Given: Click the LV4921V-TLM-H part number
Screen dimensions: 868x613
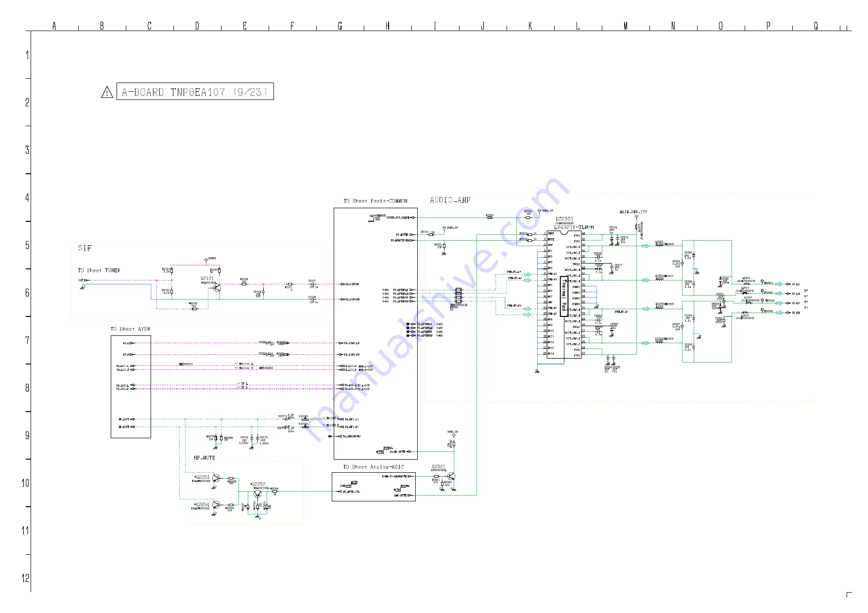Looking at the screenshot, I should [574, 227].
